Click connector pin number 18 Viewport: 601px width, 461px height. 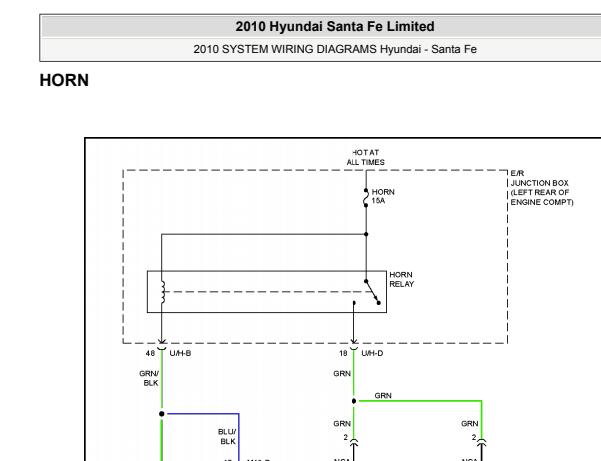tap(343, 353)
